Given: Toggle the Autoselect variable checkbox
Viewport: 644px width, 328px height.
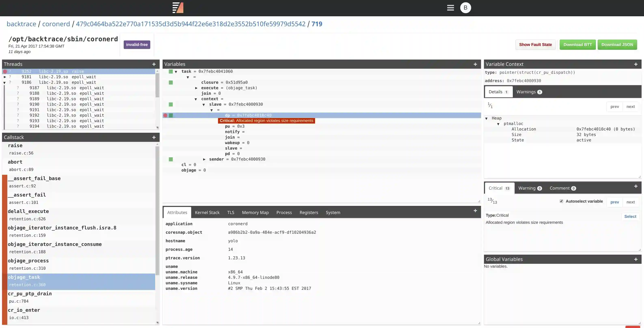Looking at the screenshot, I should (x=561, y=201).
